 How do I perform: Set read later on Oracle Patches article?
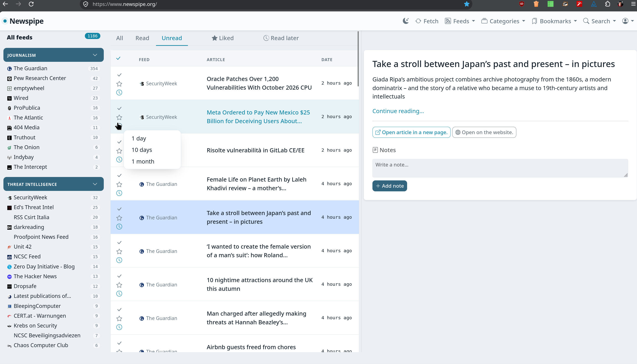pyautogui.click(x=119, y=93)
